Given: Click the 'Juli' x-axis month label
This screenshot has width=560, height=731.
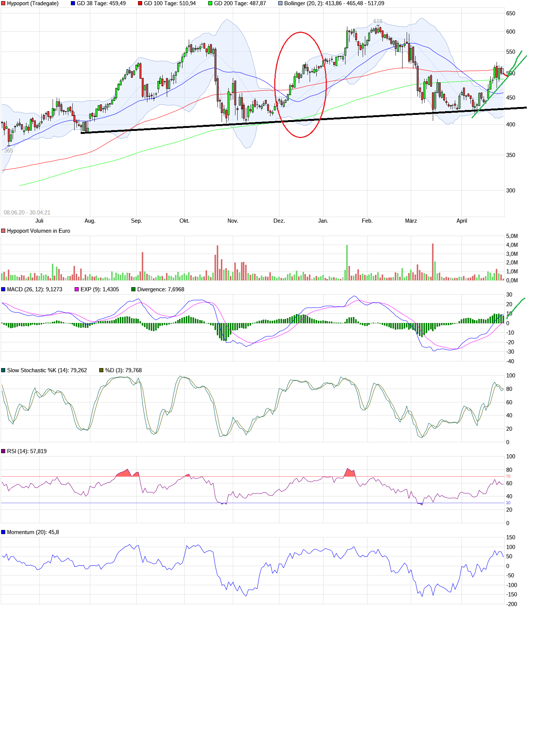Looking at the screenshot, I should click(x=39, y=221).
